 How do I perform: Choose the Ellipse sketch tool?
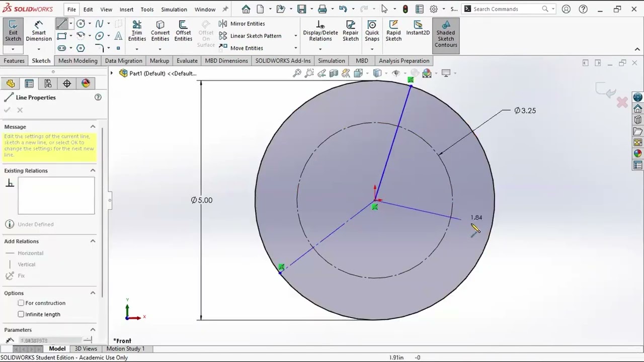click(99, 36)
